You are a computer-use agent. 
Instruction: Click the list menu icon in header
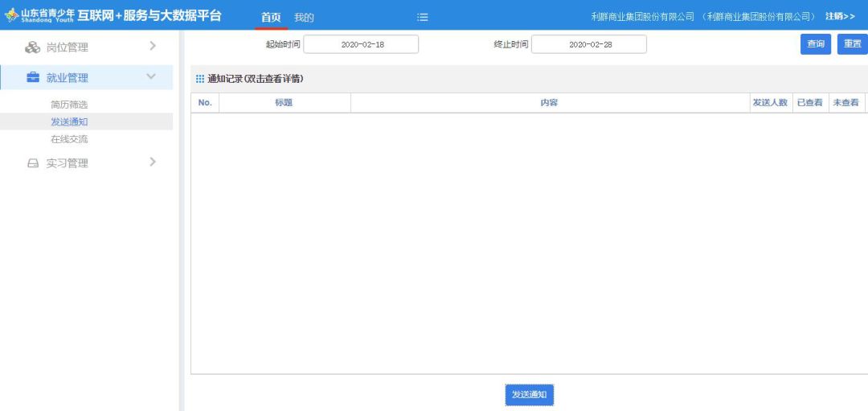click(x=422, y=17)
